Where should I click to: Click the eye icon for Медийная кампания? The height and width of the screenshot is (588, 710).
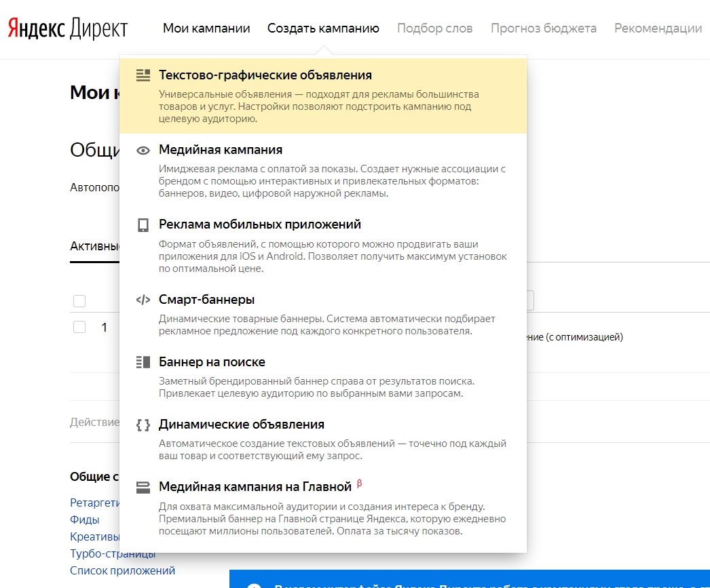coord(143,151)
